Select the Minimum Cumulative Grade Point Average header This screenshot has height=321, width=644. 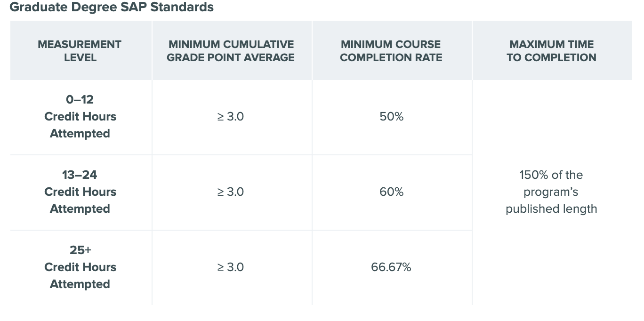click(231, 51)
